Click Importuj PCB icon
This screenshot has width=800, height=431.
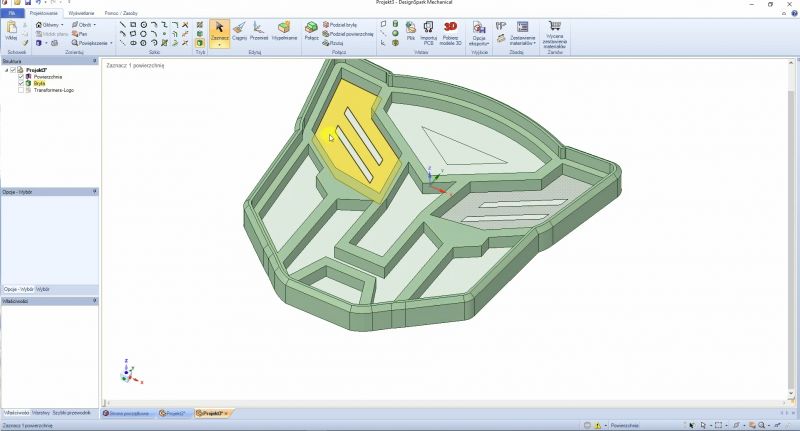point(429,33)
